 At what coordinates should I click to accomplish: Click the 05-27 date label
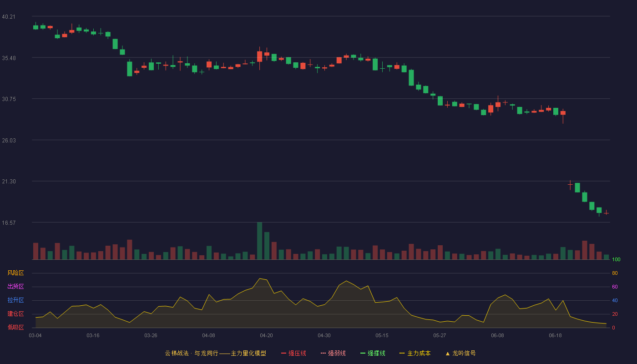click(x=440, y=335)
